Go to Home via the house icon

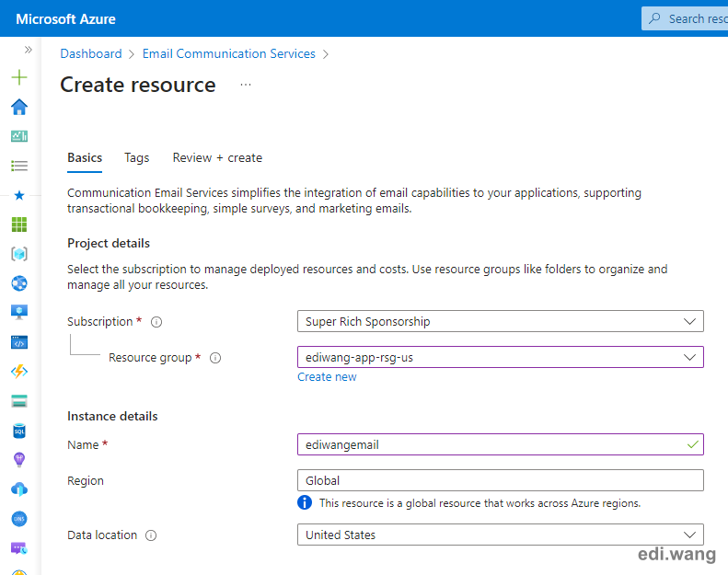[x=19, y=107]
